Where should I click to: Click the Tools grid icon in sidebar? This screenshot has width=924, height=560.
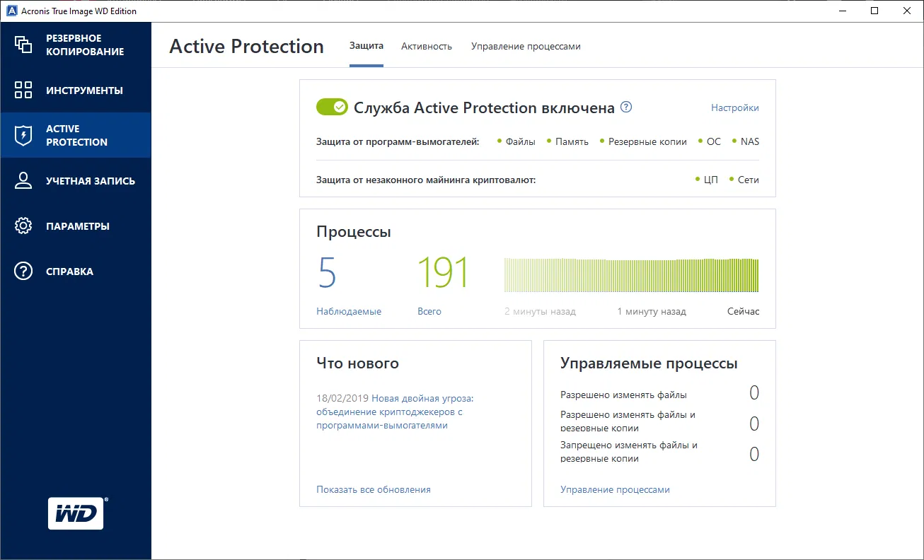(23, 90)
